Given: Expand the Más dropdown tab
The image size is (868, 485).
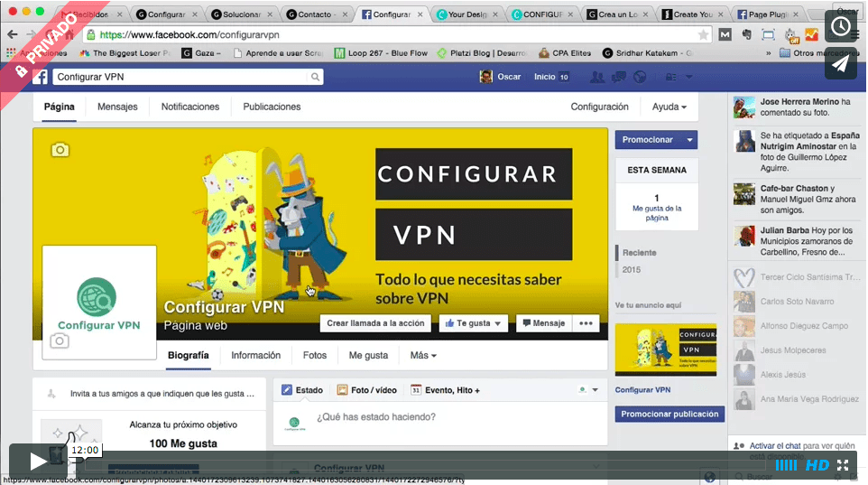Looking at the screenshot, I should (423, 355).
